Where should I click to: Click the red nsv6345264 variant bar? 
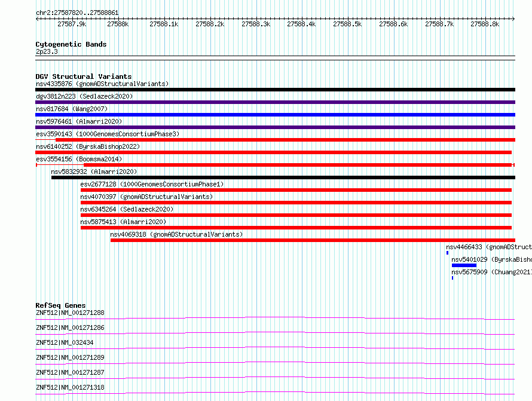(x=296, y=215)
